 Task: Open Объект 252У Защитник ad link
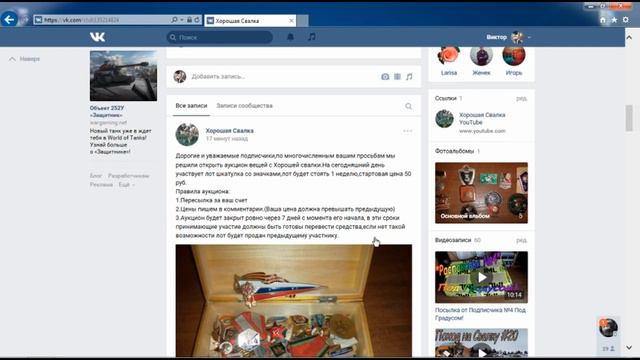click(107, 111)
